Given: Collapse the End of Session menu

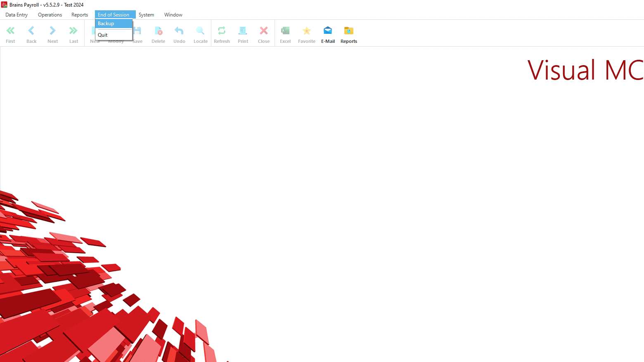Looking at the screenshot, I should tap(115, 15).
